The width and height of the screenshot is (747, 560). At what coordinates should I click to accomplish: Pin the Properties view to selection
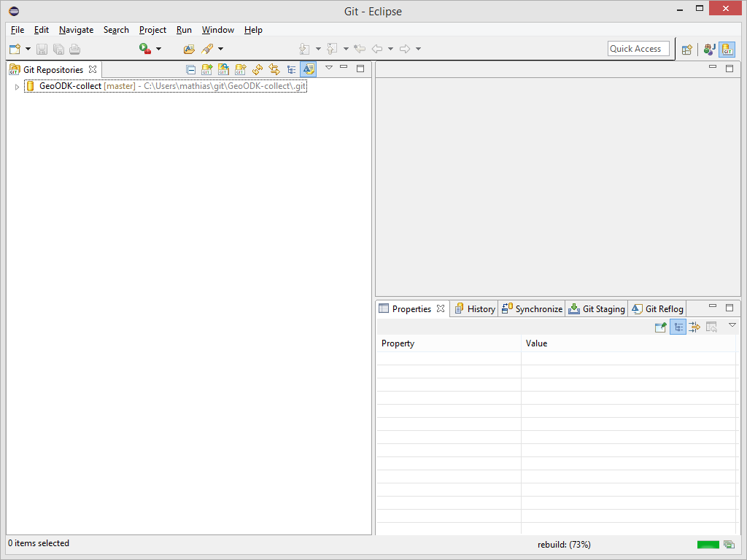point(660,327)
